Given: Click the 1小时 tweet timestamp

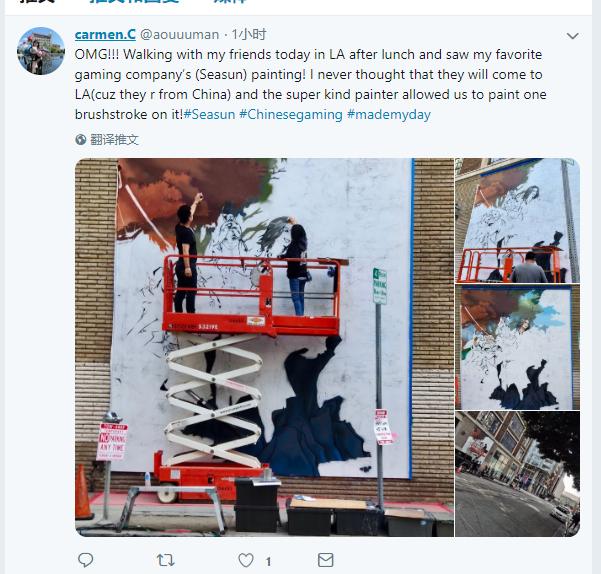Looking at the screenshot, I should [x=249, y=34].
